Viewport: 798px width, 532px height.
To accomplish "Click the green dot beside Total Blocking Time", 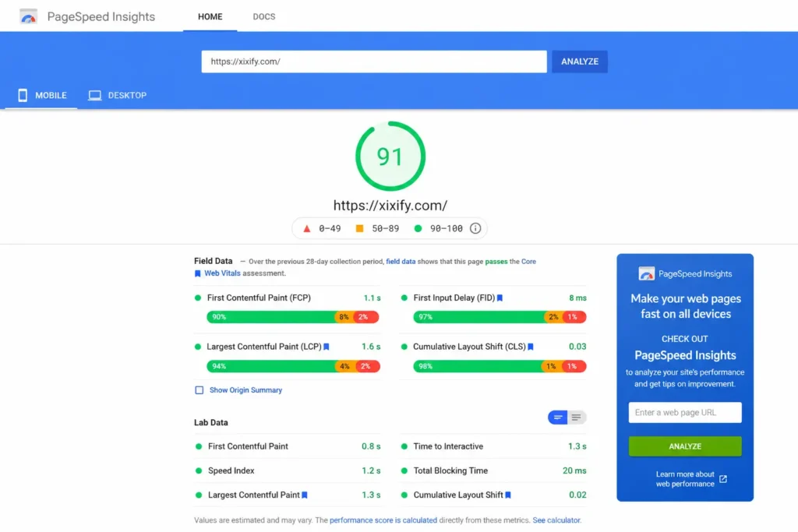I will click(404, 471).
